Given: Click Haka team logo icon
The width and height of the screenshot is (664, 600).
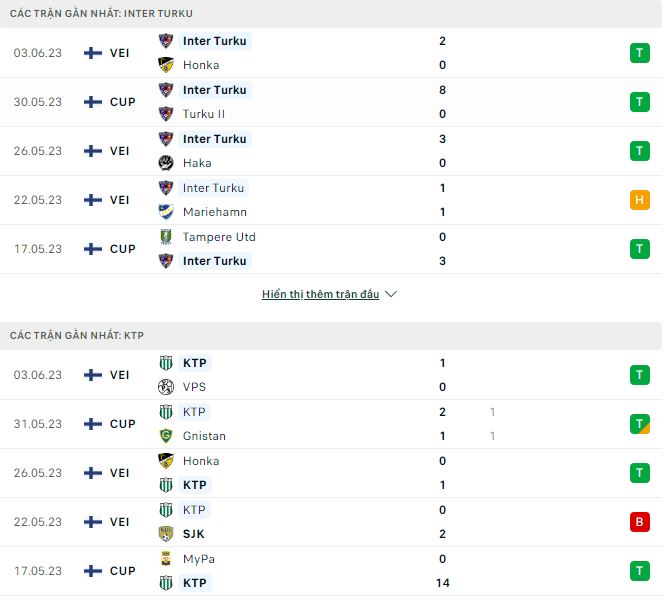Looking at the screenshot, I should (166, 163).
